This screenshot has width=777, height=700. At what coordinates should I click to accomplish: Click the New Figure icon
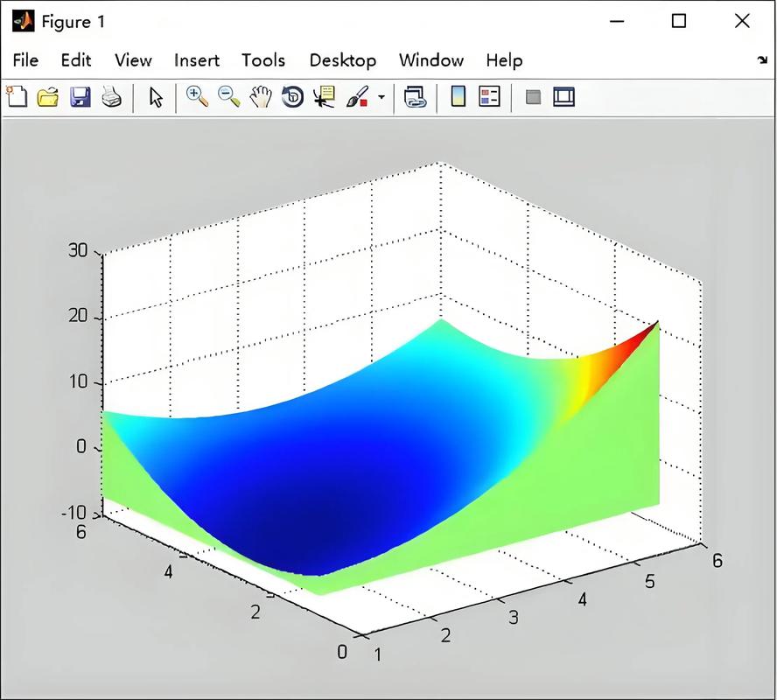pyautogui.click(x=17, y=97)
